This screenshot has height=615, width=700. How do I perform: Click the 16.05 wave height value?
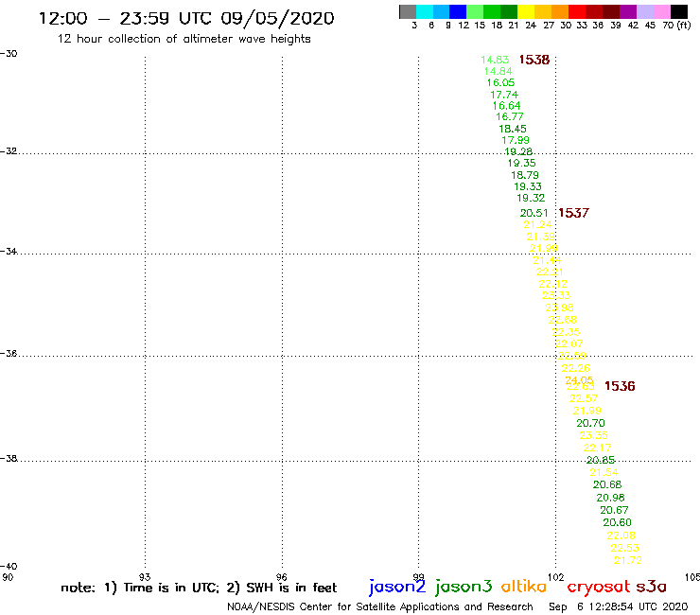(x=500, y=82)
